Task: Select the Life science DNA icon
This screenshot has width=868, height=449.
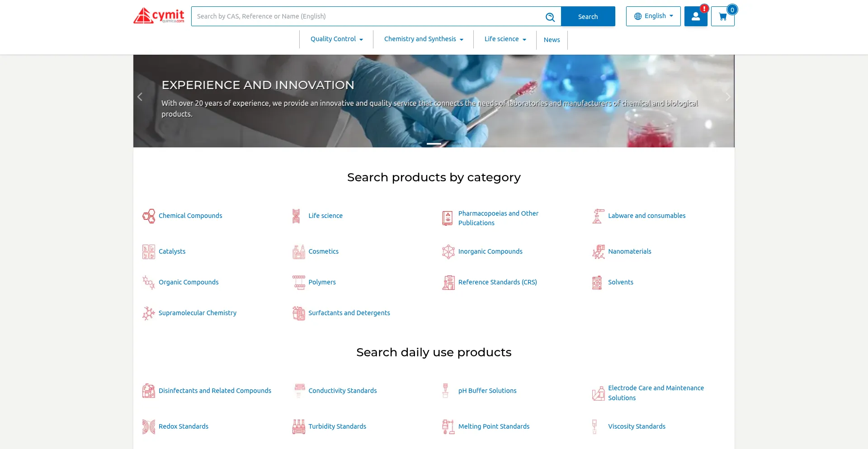Action: pyautogui.click(x=296, y=216)
